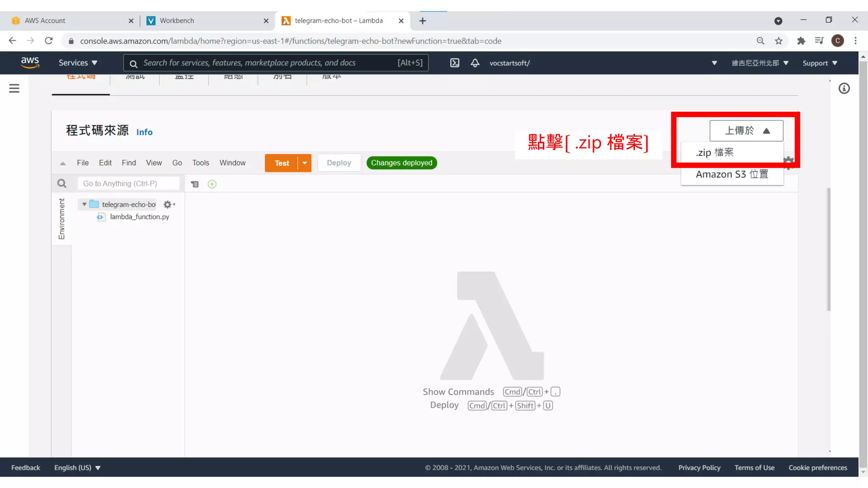Screen dimensions: 868x488
Task: Collapse the editor menu bar arrow
Action: click(63, 163)
